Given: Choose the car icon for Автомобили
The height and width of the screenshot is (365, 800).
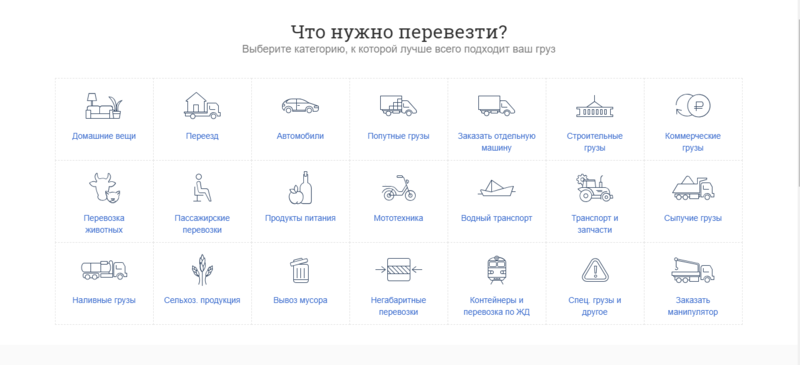Looking at the screenshot, I should pyautogui.click(x=300, y=106).
